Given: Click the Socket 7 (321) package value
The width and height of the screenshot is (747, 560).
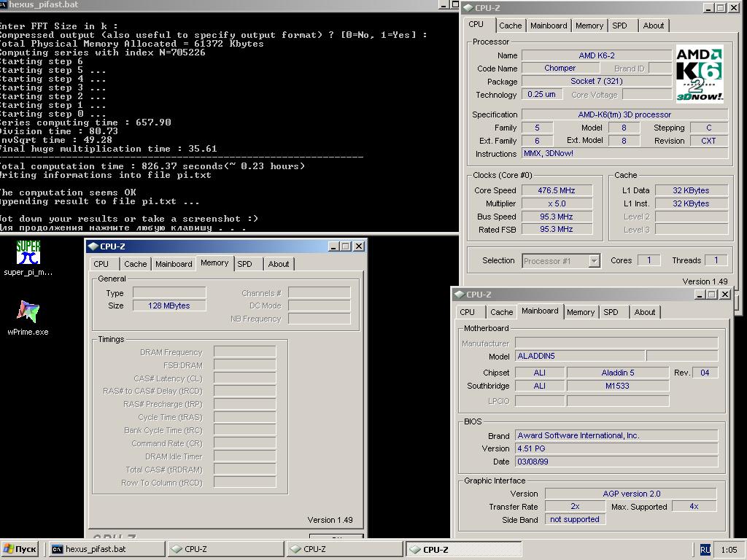Looking at the screenshot, I should tap(597, 82).
